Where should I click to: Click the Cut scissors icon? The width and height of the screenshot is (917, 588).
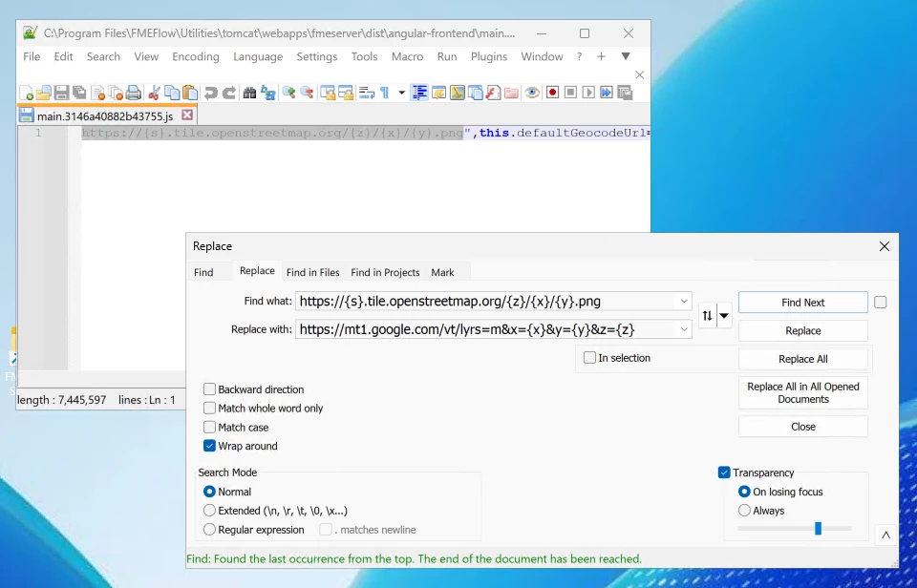click(x=154, y=93)
